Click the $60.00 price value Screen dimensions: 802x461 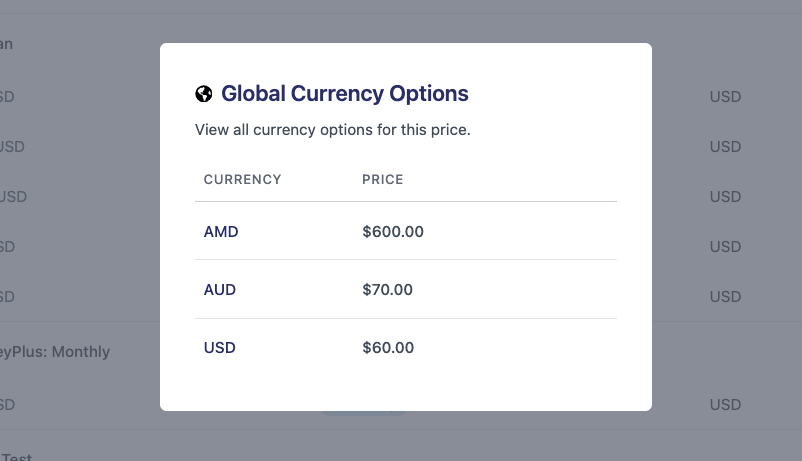(388, 348)
